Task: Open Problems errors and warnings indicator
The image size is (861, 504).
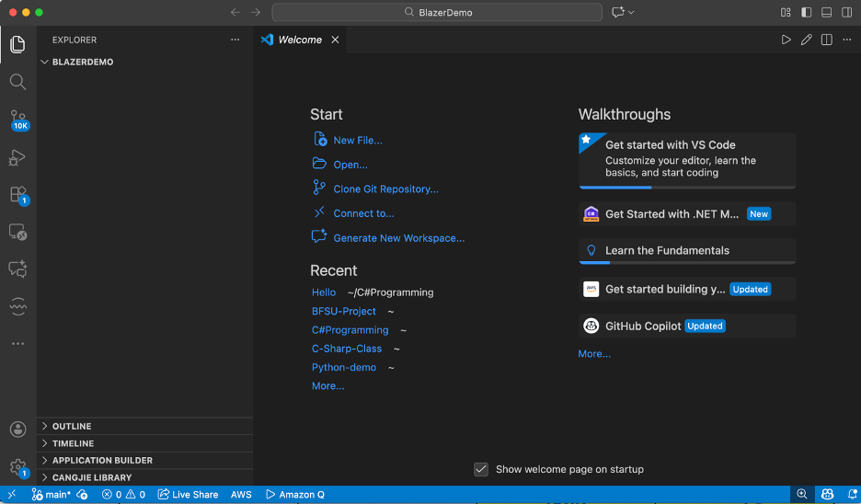Action: coord(123,494)
